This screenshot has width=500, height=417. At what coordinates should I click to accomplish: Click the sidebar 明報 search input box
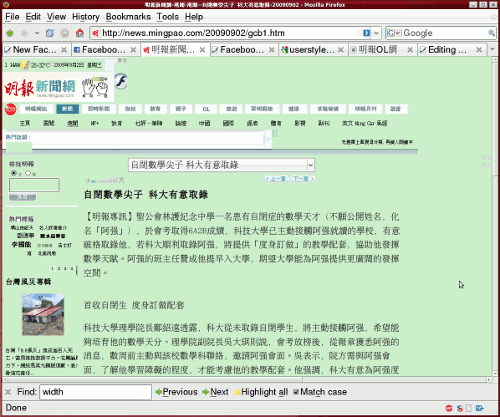[x=34, y=185]
